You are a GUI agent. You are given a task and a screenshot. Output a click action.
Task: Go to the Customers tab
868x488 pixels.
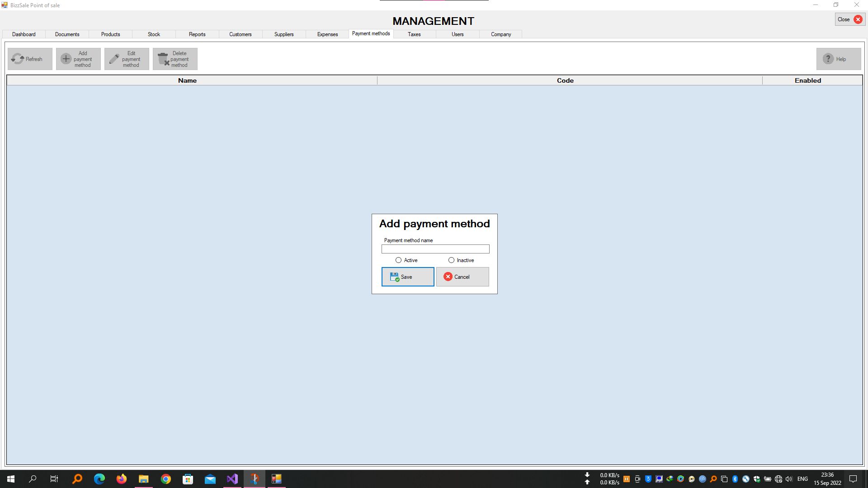click(241, 34)
